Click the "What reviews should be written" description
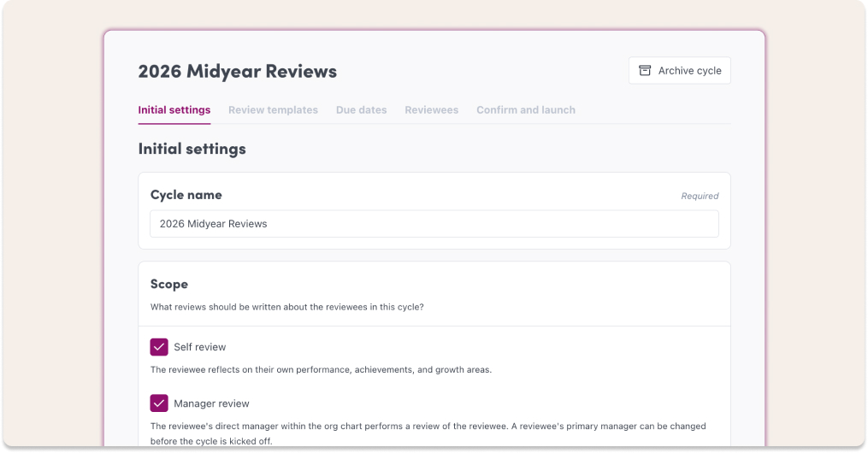 [286, 307]
